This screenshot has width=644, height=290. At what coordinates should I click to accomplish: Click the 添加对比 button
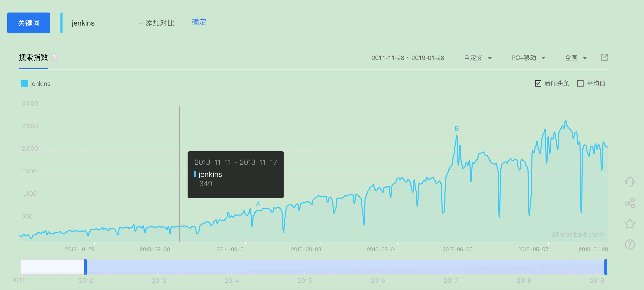point(157,23)
